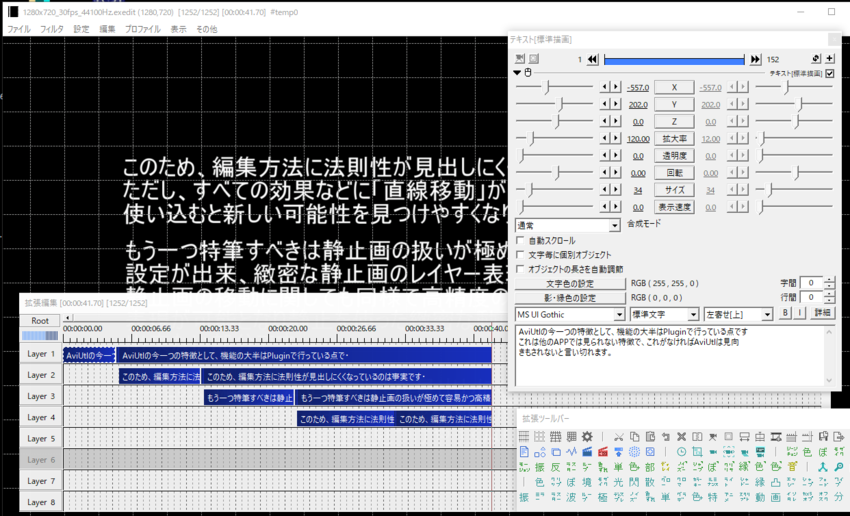The width and height of the screenshot is (850, 516).
Task: Click the export arrow icon at toolbar end
Action: click(x=838, y=436)
